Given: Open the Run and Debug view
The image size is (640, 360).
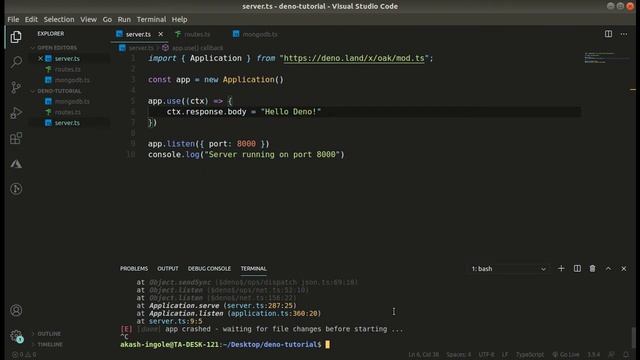Looking at the screenshot, I should click(16, 113).
